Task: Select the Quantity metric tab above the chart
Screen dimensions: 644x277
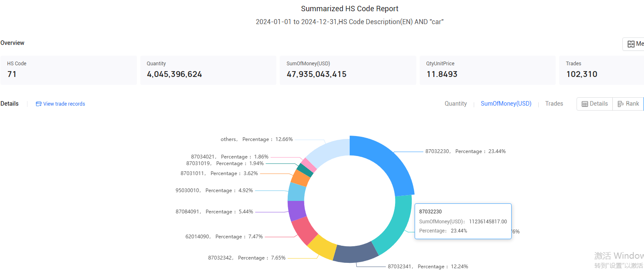Action: [x=455, y=104]
